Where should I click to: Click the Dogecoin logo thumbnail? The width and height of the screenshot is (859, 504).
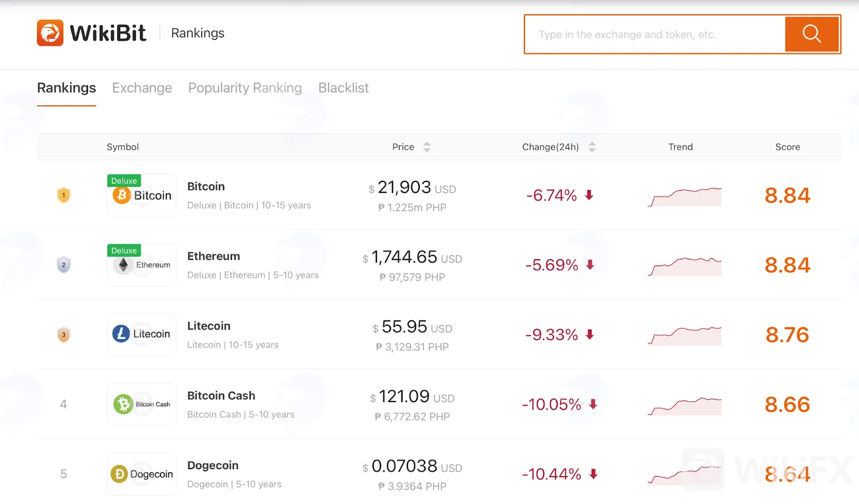pos(142,474)
